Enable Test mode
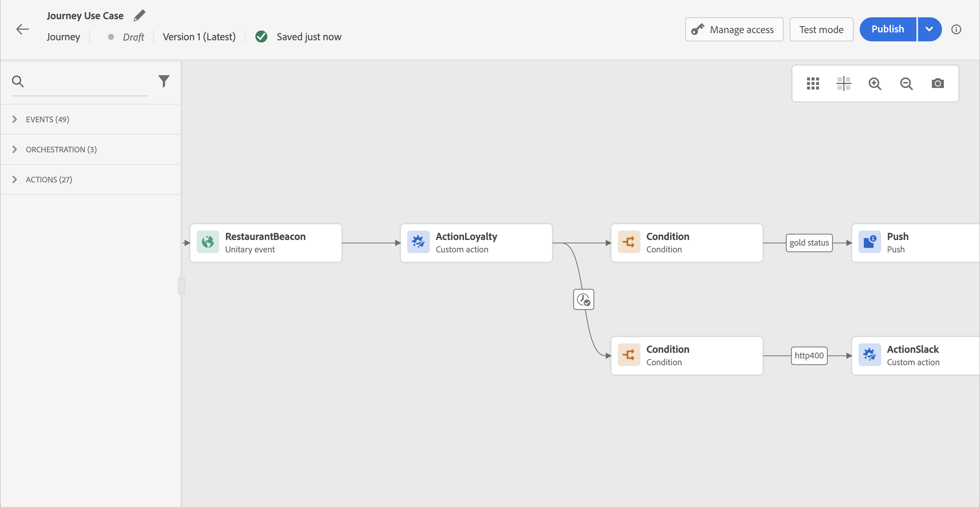 [x=821, y=29]
